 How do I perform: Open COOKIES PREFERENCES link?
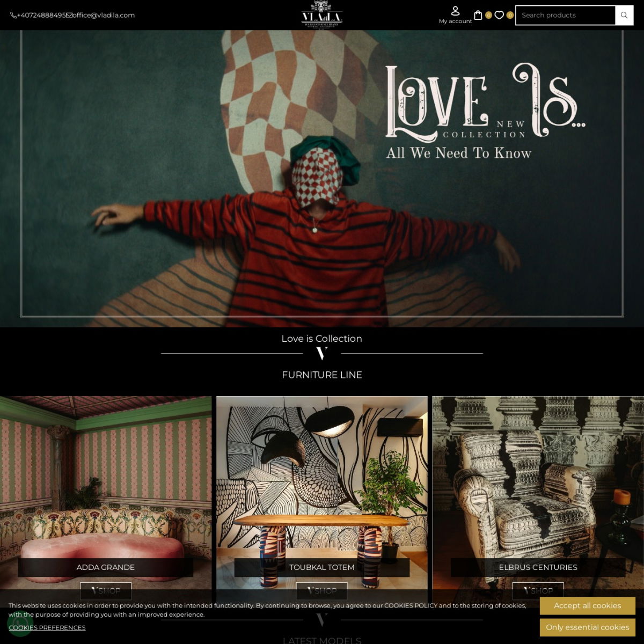tap(47, 627)
